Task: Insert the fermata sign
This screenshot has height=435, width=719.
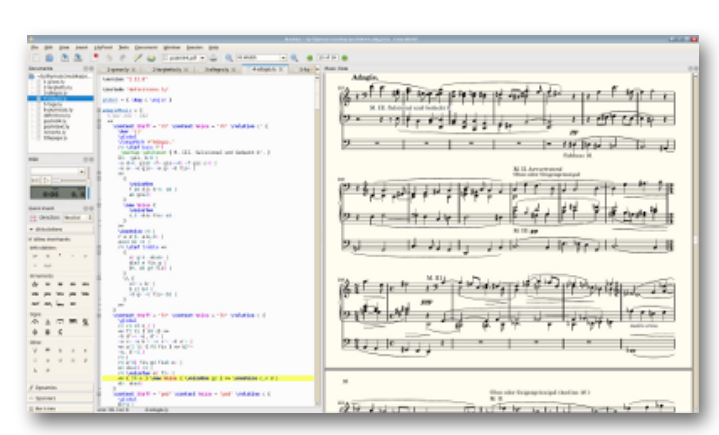Action: click(x=35, y=322)
